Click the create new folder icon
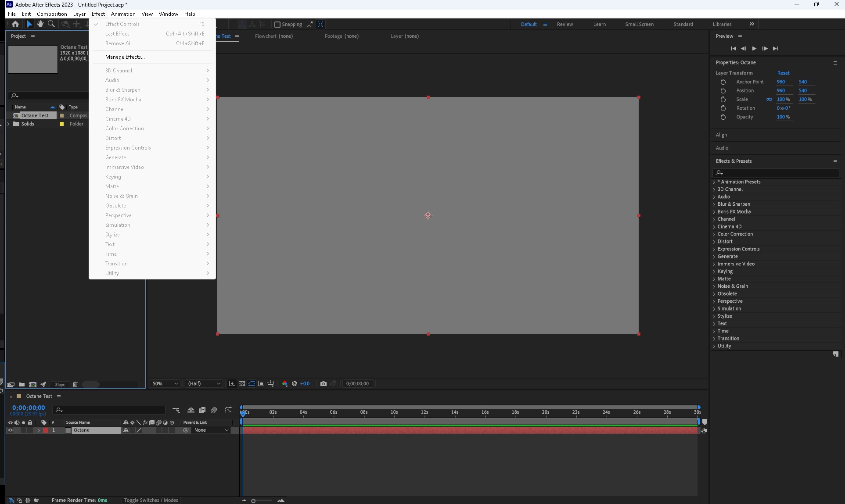Screen dimensions: 845x504 click(22, 384)
